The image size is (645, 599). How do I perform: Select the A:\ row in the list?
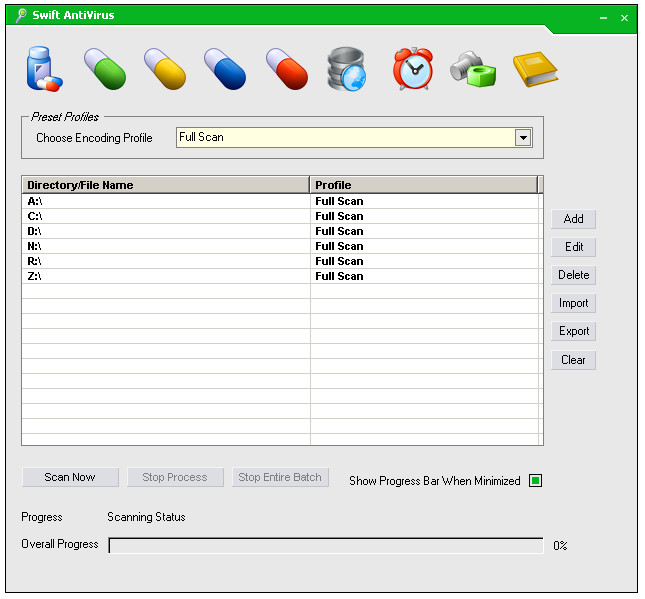point(280,201)
